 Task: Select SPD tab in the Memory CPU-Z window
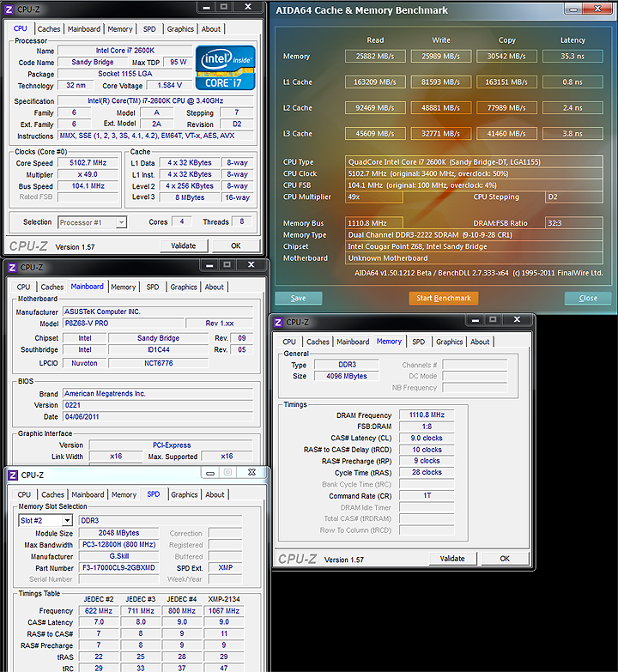[x=419, y=342]
